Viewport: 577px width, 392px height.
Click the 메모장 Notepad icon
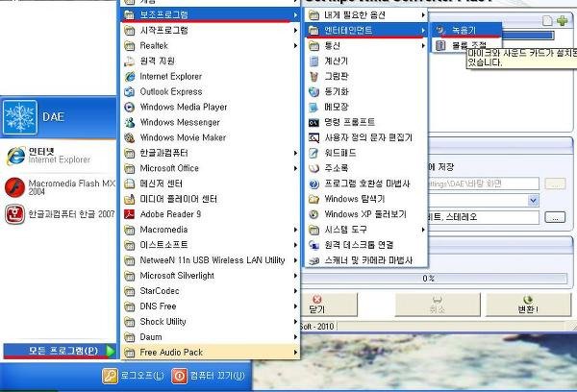[x=314, y=107]
